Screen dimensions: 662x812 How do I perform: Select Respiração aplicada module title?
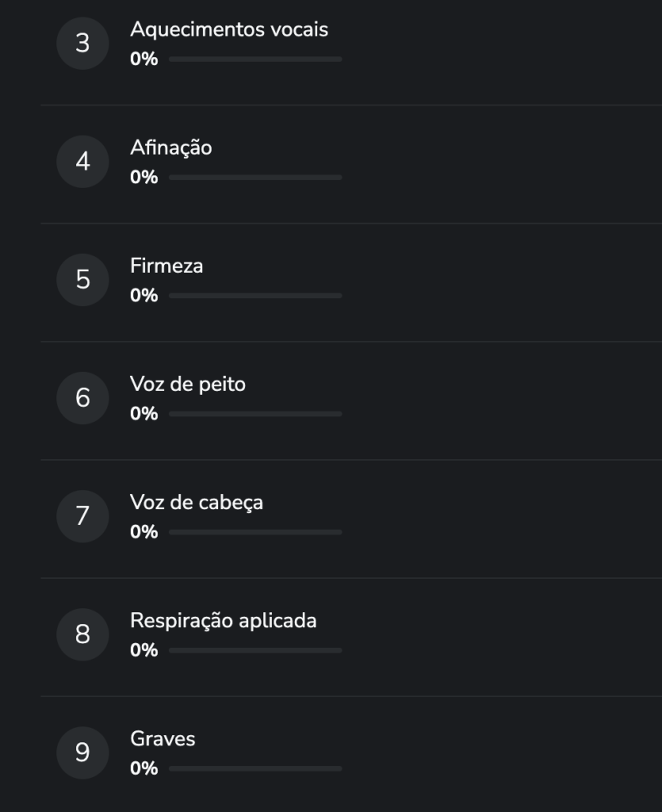(x=223, y=620)
